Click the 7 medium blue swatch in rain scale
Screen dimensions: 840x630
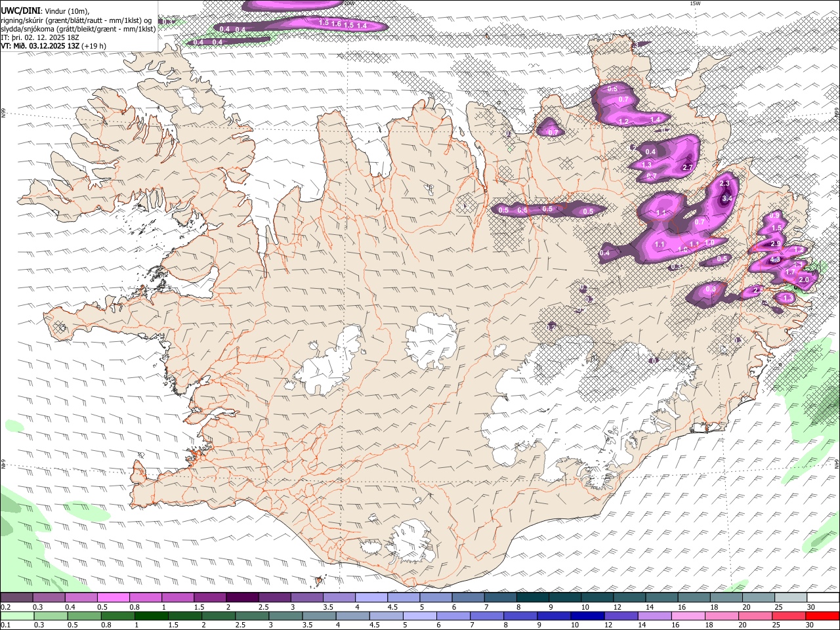click(x=486, y=616)
